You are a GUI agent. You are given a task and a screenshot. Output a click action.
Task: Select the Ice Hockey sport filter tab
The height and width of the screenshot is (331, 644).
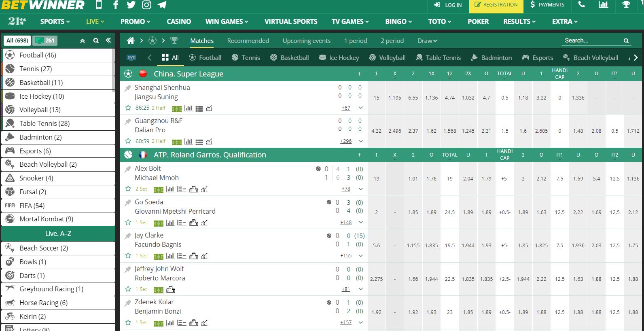[x=339, y=57]
